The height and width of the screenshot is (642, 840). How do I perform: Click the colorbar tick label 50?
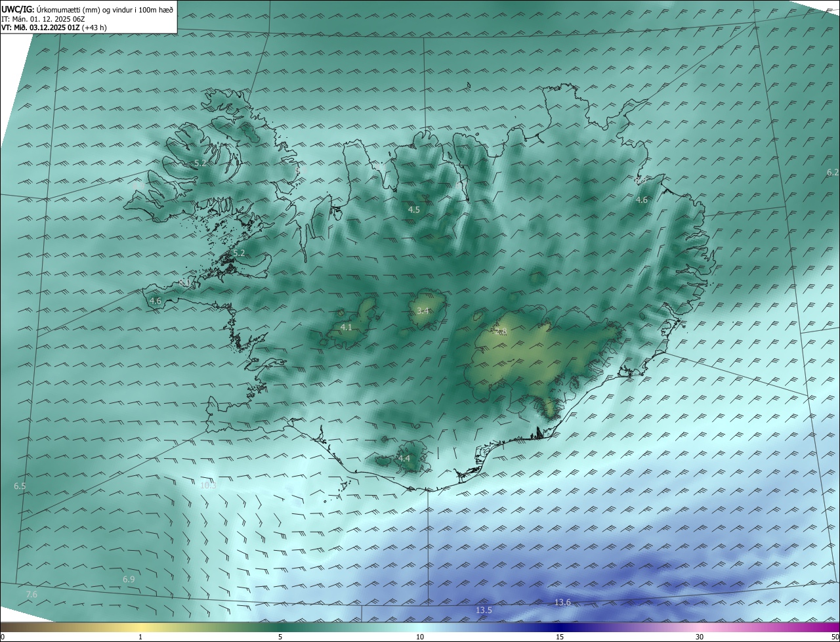tap(835, 637)
